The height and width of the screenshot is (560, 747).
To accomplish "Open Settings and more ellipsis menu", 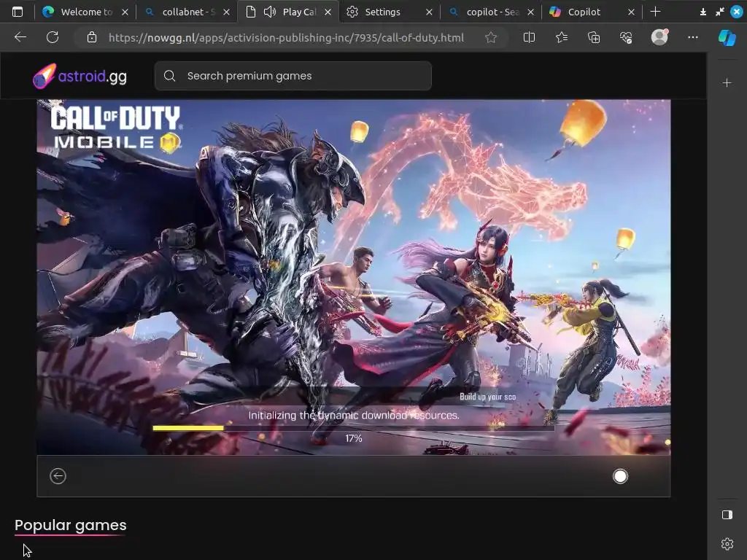I will click(693, 37).
